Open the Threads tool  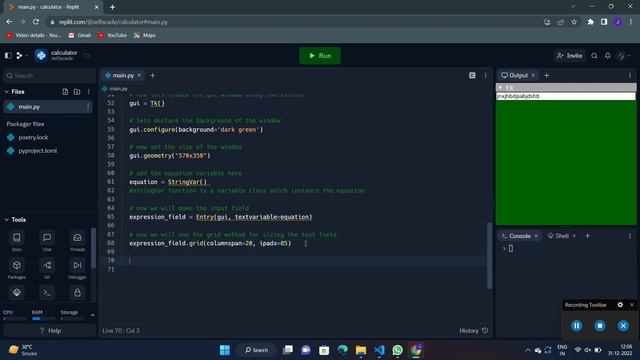[x=77, y=241]
